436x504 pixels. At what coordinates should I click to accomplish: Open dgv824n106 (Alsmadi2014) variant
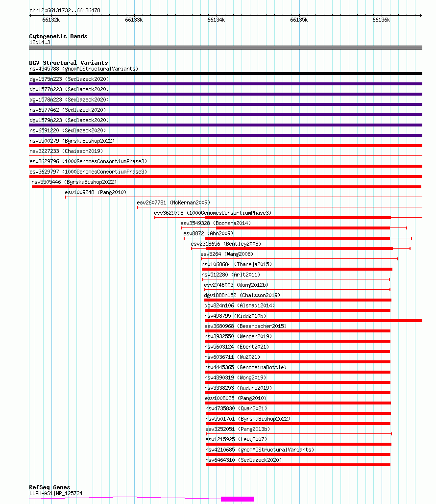pyautogui.click(x=240, y=305)
